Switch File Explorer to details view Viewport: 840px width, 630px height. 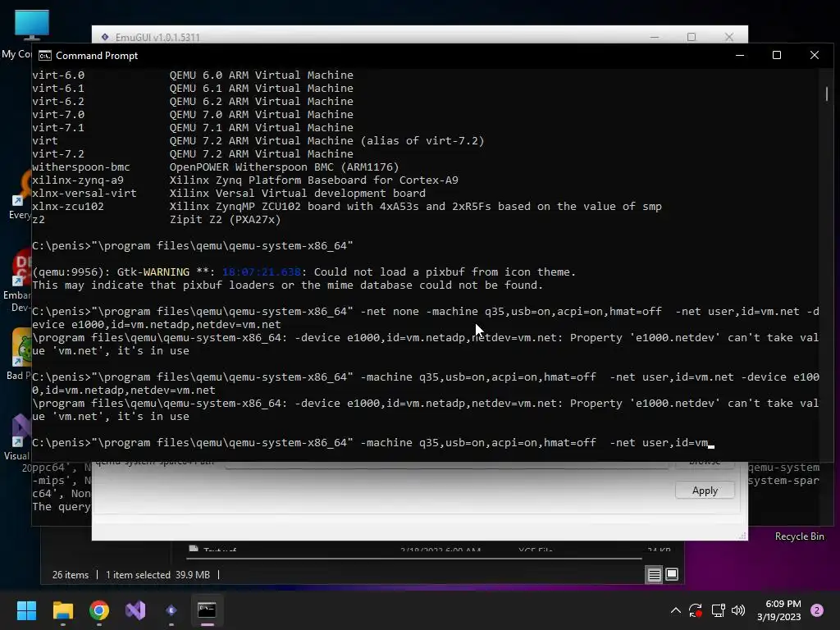654,575
